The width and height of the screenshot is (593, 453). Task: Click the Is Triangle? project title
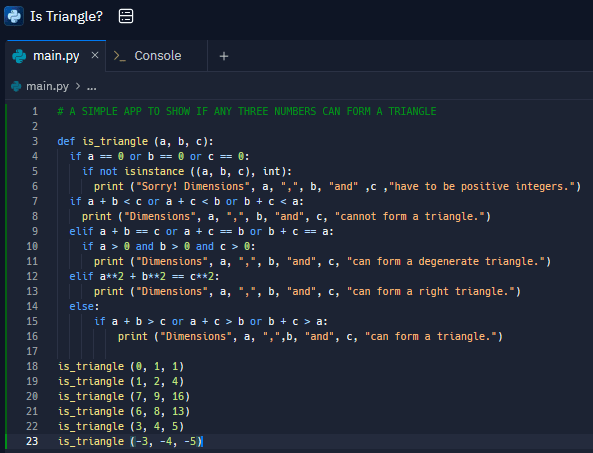pyautogui.click(x=66, y=16)
